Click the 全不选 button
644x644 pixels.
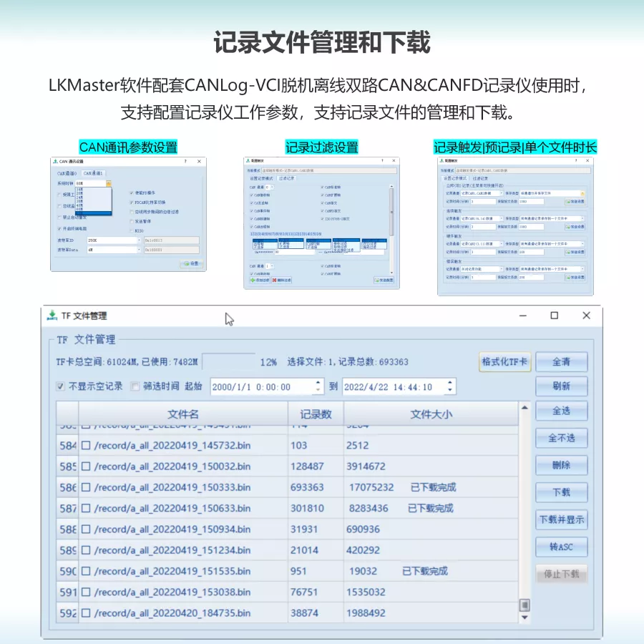click(562, 438)
